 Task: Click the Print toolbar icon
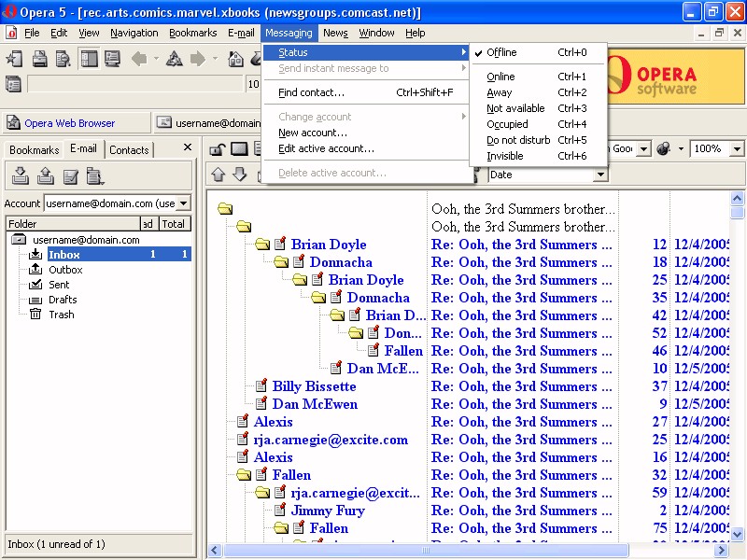pos(39,59)
